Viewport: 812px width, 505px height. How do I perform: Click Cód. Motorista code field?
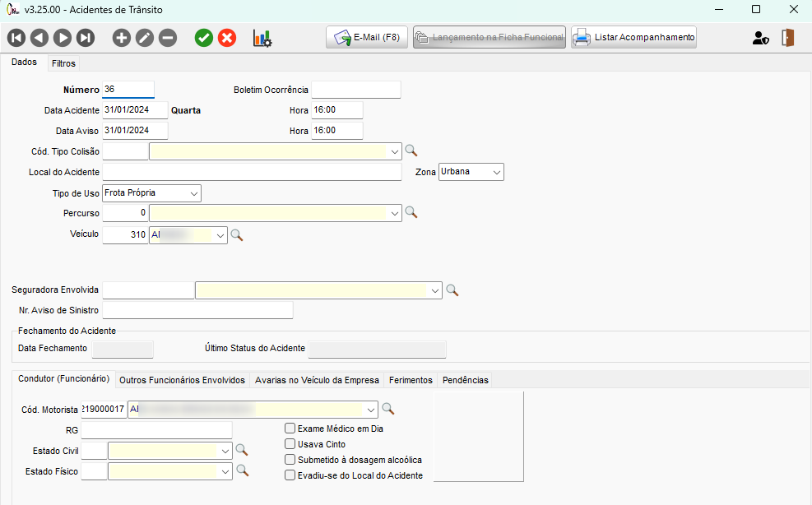click(104, 409)
